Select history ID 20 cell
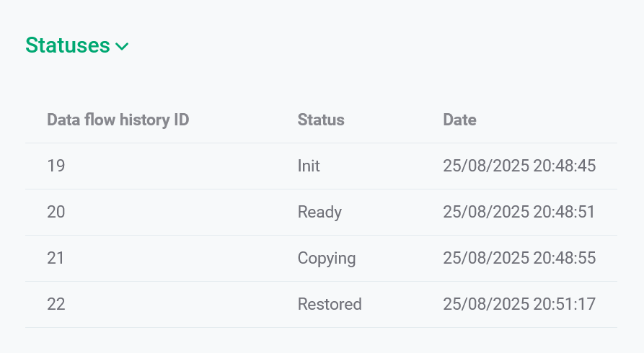The height and width of the screenshot is (353, 644). click(56, 212)
